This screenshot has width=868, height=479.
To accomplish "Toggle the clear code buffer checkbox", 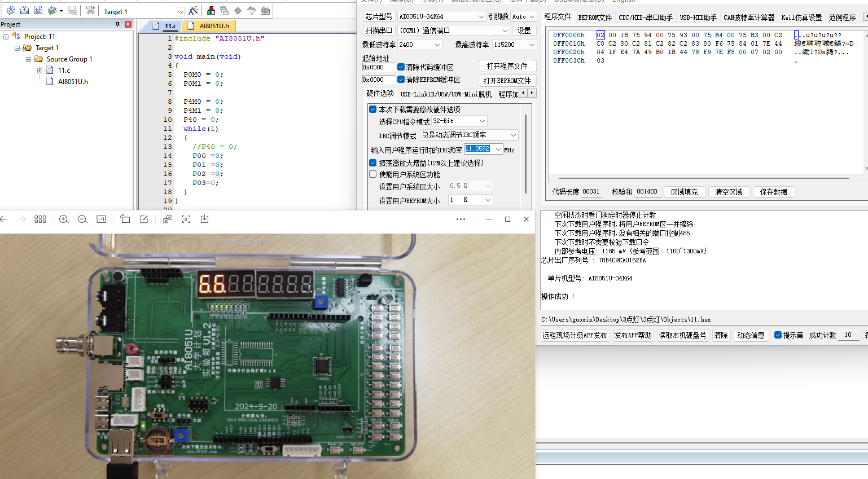I will pyautogui.click(x=401, y=67).
